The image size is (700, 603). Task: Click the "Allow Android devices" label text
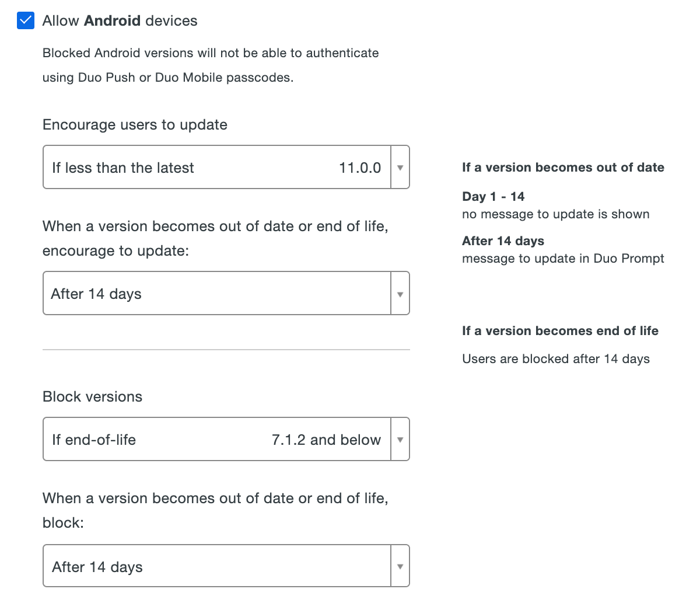120,21
